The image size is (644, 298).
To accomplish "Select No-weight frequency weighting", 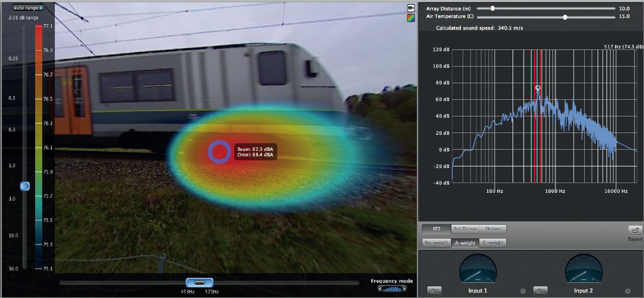I will 436,243.
